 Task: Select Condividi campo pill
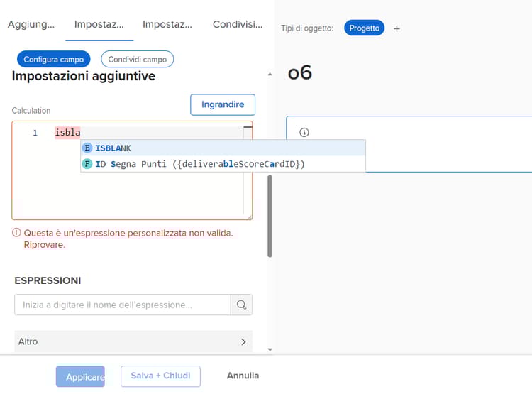138,60
